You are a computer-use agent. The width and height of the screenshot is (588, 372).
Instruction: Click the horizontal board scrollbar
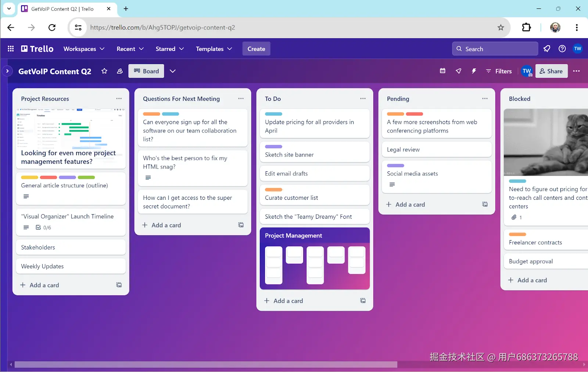coord(206,365)
